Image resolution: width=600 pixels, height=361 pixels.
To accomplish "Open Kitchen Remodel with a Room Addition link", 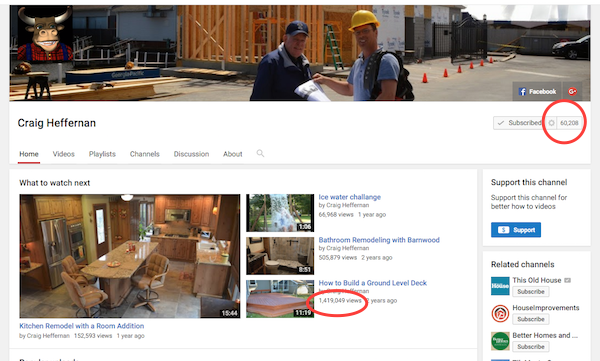I will [82, 326].
